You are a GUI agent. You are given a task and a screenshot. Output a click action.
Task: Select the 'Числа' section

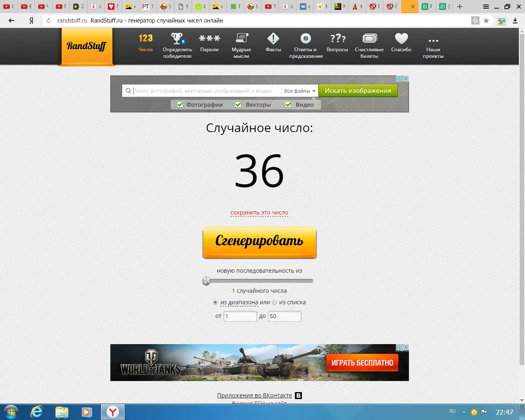coord(146,43)
